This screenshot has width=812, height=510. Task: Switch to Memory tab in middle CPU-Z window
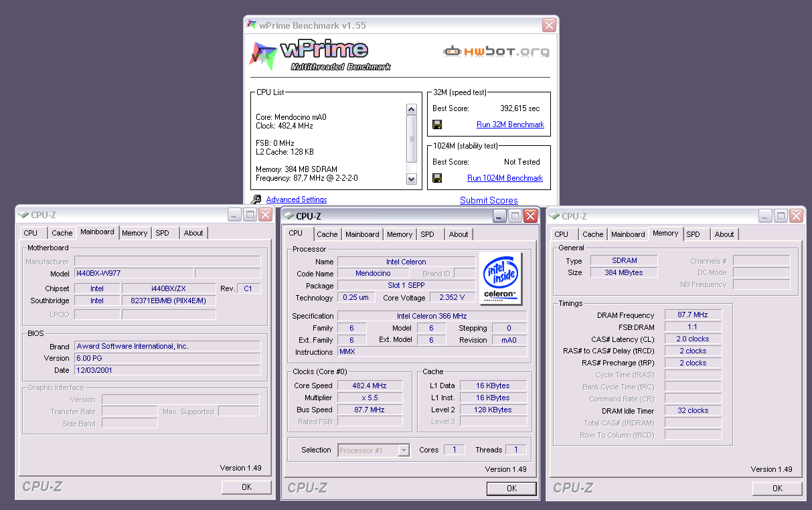[x=400, y=234]
